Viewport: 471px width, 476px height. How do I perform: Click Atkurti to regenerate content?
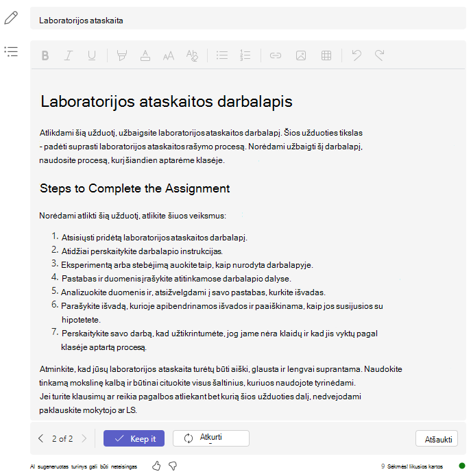click(x=211, y=438)
